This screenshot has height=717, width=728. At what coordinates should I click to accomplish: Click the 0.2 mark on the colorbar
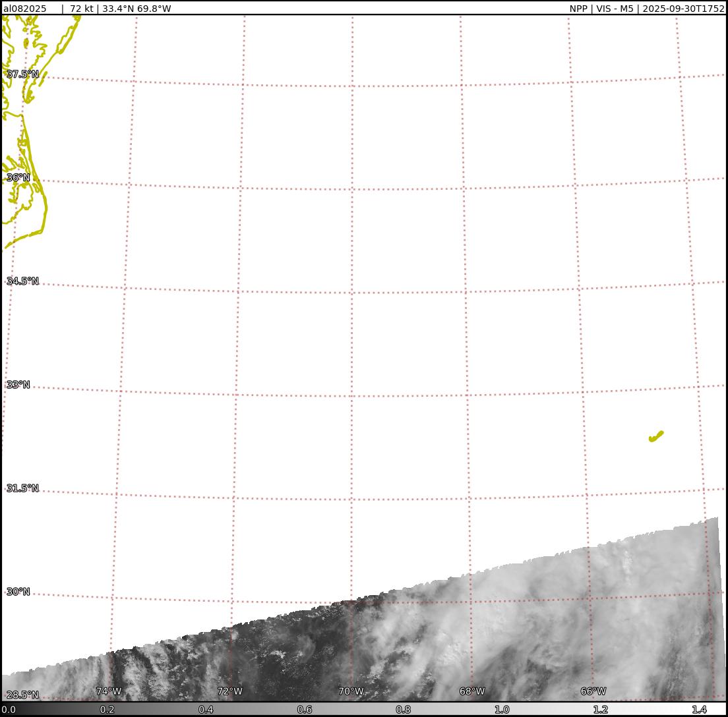coord(107,710)
